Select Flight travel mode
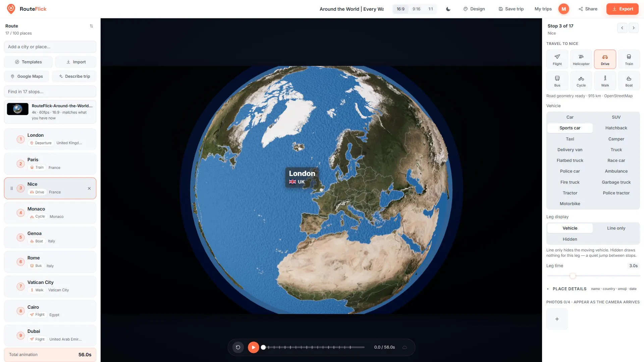This screenshot has height=362, width=644. pyautogui.click(x=557, y=59)
